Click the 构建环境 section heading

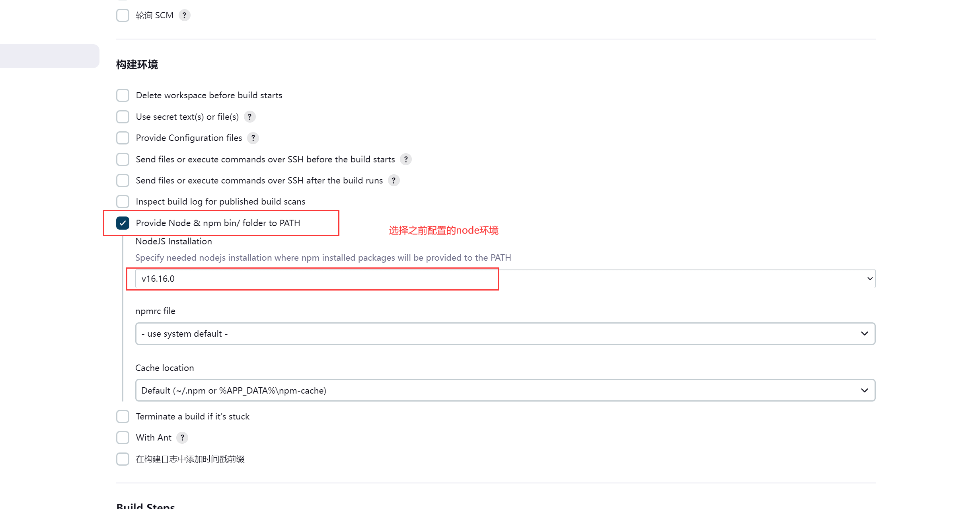pos(137,64)
